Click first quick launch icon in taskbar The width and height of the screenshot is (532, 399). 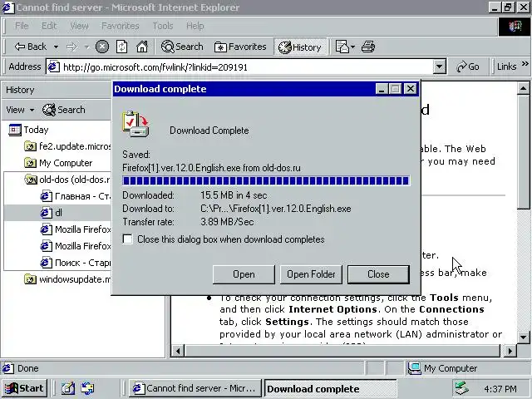[x=68, y=388]
